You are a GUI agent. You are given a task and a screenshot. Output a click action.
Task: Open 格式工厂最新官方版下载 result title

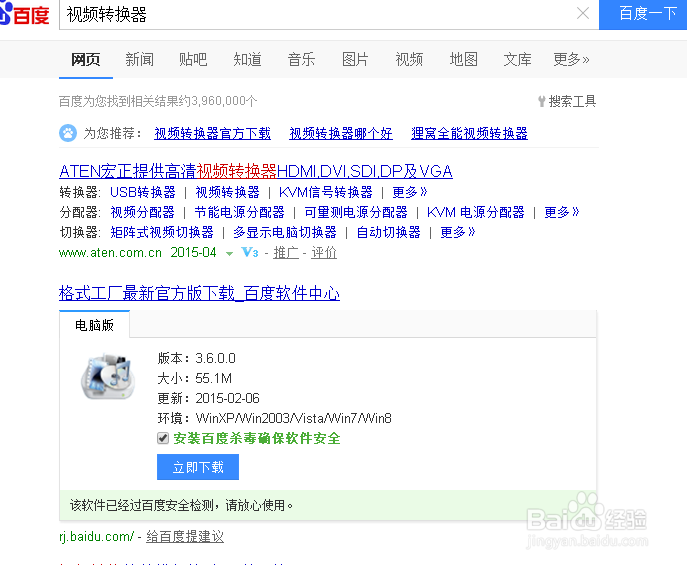click(x=199, y=293)
